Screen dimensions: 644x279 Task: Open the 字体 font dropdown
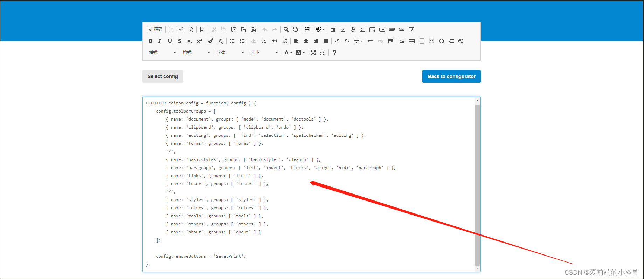(x=230, y=53)
